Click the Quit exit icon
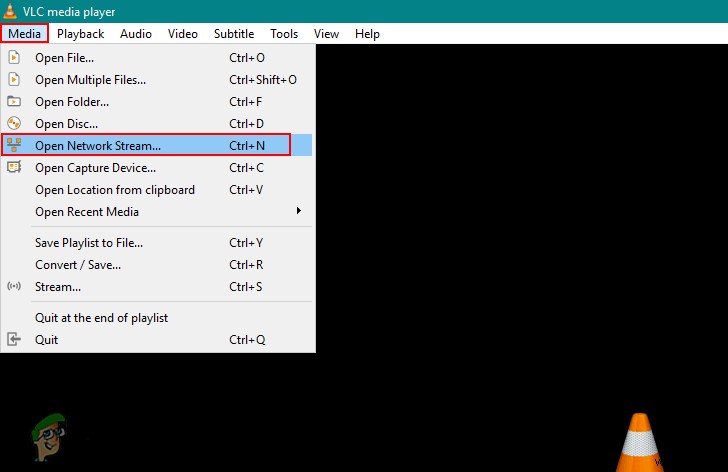728x472 pixels. tap(14, 339)
